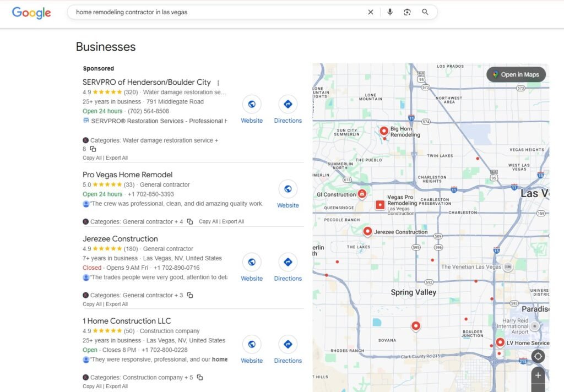This screenshot has width=564, height=392.
Task: Start voice search with microphone icon
Action: 390,12
